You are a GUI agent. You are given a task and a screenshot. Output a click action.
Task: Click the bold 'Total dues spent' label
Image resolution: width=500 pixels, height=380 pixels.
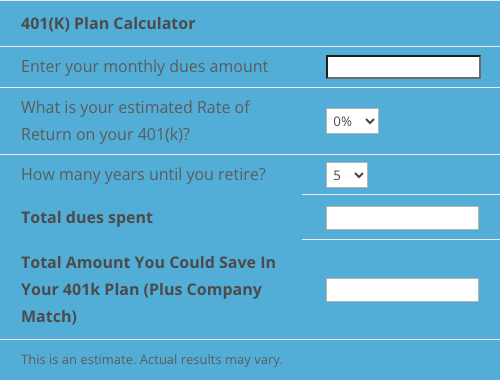point(87,218)
